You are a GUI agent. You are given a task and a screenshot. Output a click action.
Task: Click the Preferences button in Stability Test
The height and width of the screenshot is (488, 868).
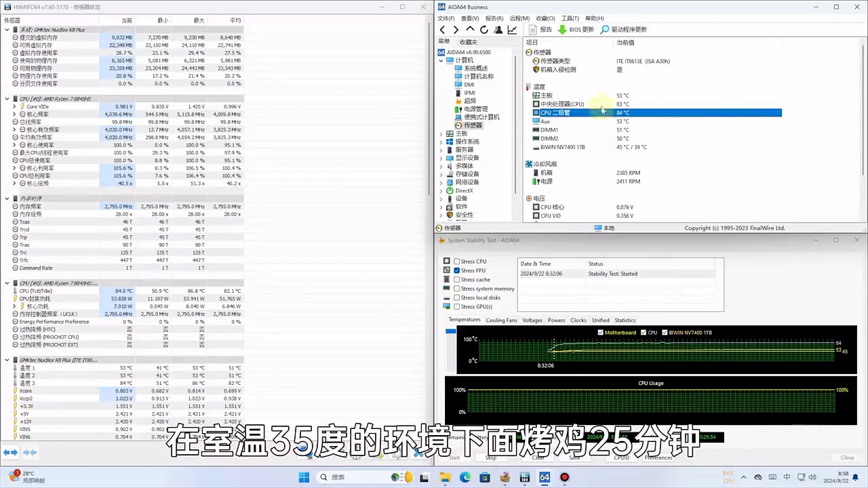click(x=658, y=457)
